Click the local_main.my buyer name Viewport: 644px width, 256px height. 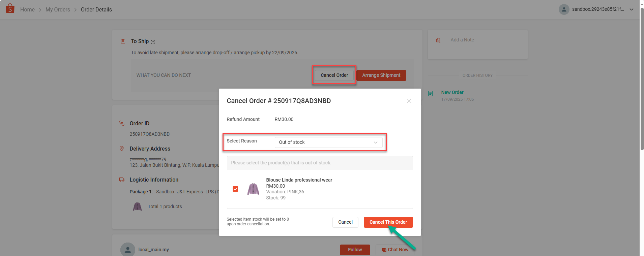(x=153, y=250)
